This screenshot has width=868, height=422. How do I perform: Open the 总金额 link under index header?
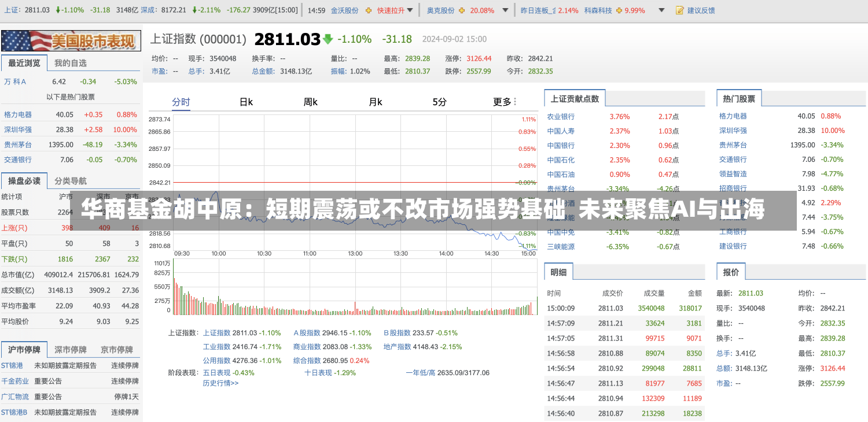click(263, 71)
